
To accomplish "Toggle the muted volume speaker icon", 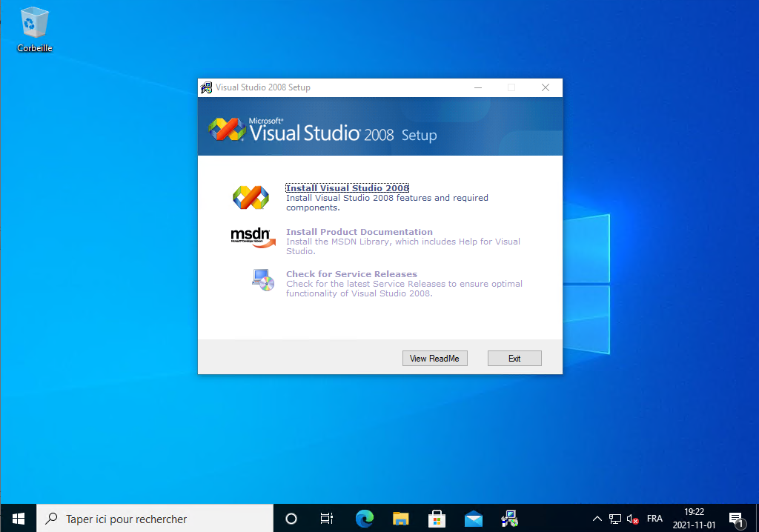I will click(x=632, y=519).
